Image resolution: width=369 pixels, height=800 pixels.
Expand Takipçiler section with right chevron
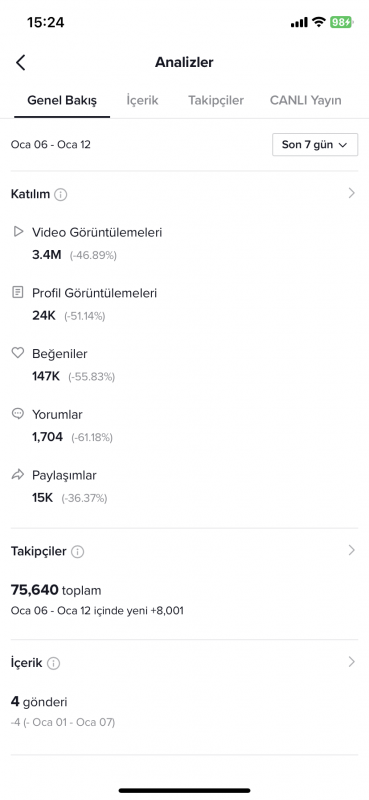(x=351, y=550)
